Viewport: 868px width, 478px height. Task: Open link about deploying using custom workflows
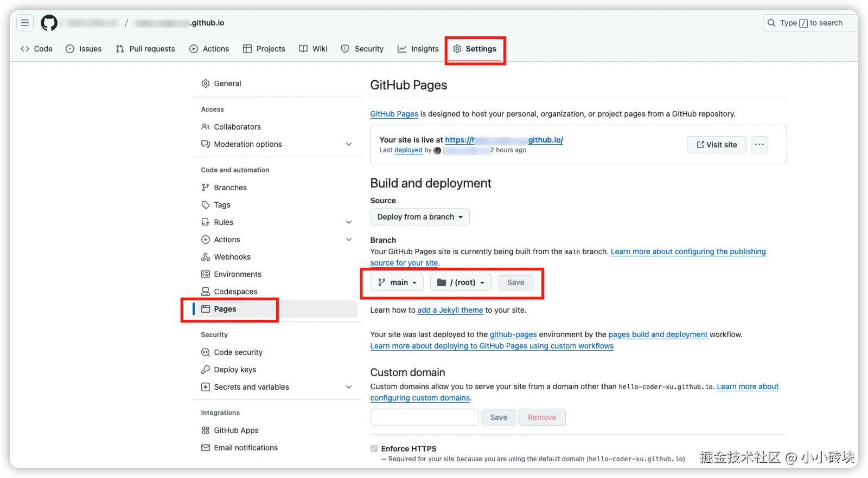tap(492, 346)
